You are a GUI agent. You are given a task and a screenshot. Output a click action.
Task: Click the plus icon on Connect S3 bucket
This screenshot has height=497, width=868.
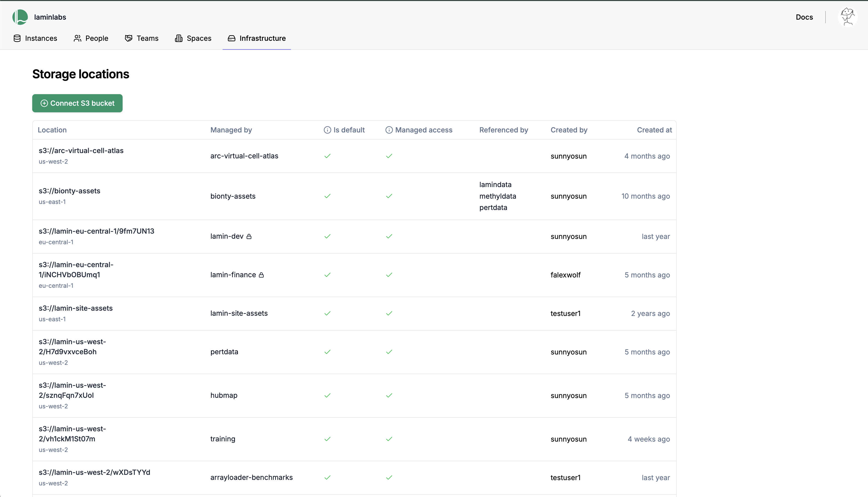(44, 103)
